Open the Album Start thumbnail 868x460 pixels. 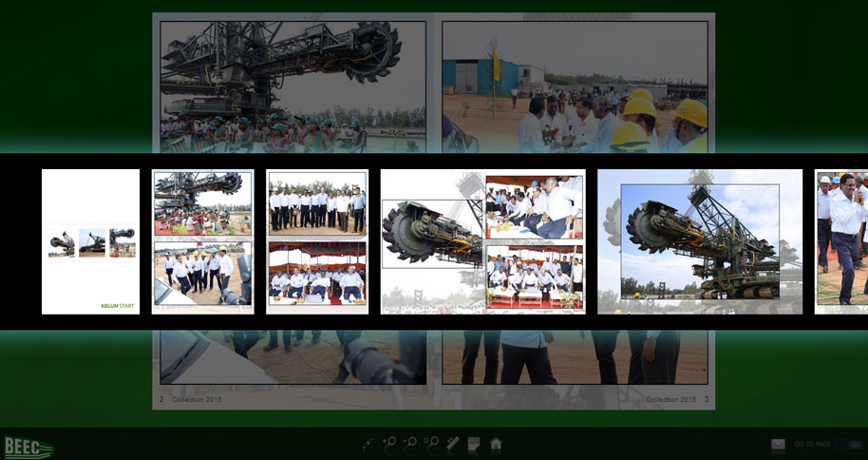pos(90,241)
